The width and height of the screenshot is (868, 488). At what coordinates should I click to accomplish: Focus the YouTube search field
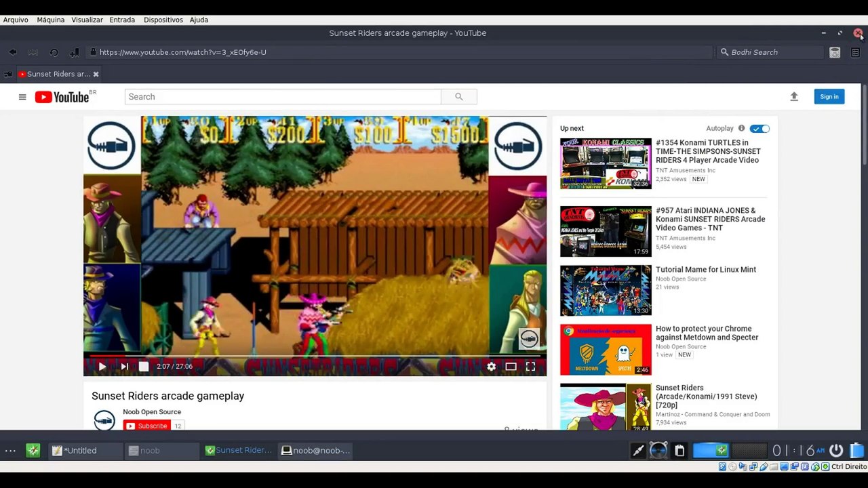[283, 97]
